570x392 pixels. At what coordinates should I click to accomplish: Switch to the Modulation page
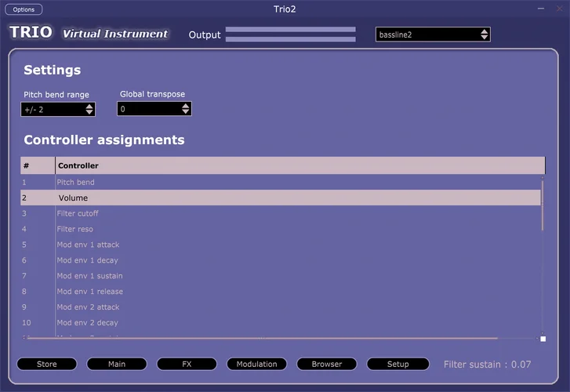[256, 364]
